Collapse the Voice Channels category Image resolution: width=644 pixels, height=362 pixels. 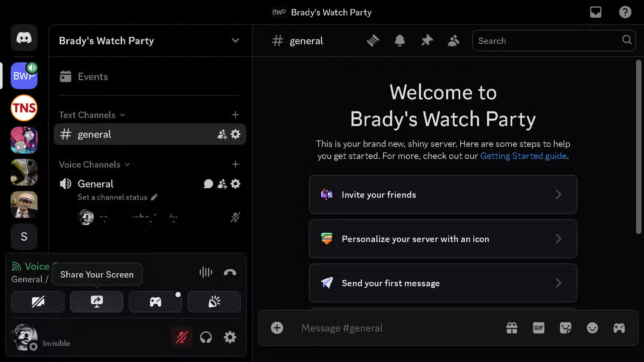tap(94, 165)
